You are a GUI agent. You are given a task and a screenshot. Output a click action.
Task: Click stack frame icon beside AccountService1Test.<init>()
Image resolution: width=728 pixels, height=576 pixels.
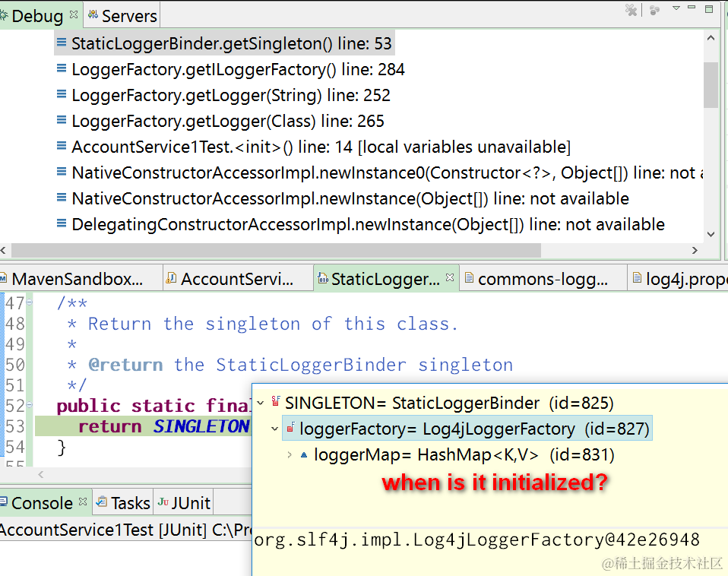pos(62,147)
